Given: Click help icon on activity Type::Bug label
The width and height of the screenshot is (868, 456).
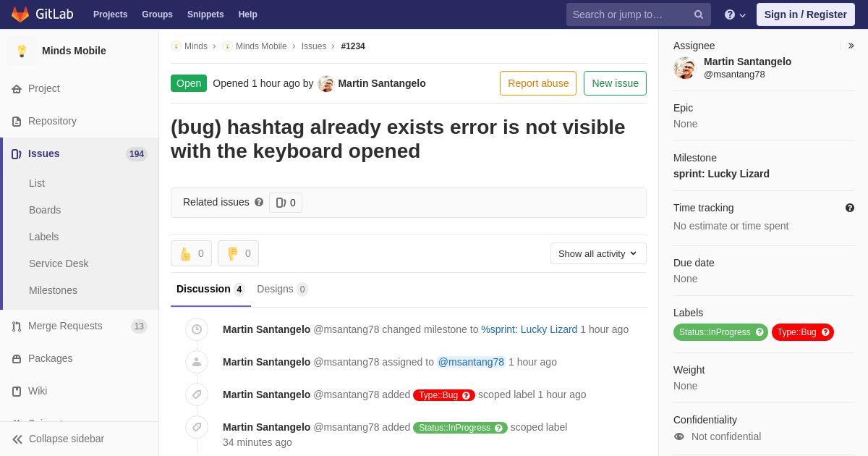Looking at the screenshot, I should point(467,395).
